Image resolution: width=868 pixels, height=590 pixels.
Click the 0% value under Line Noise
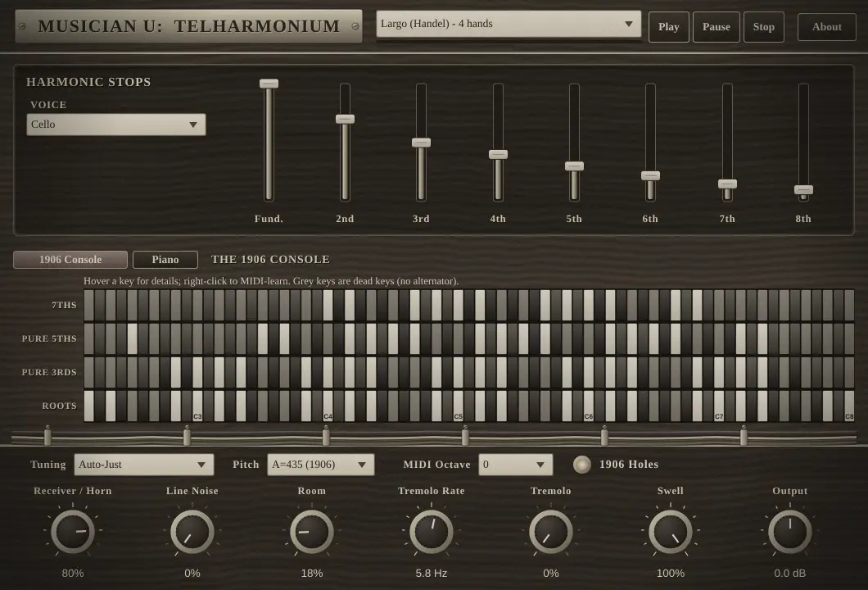click(x=192, y=574)
